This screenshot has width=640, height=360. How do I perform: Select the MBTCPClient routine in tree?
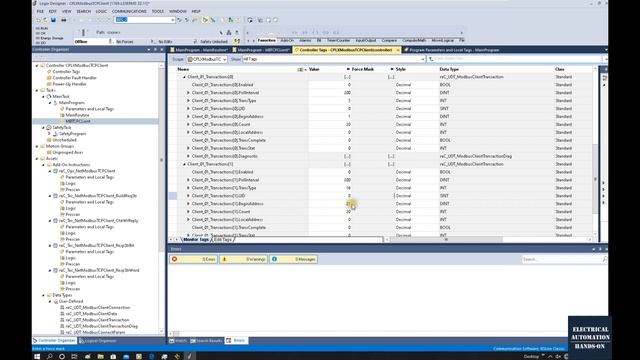tap(78, 121)
